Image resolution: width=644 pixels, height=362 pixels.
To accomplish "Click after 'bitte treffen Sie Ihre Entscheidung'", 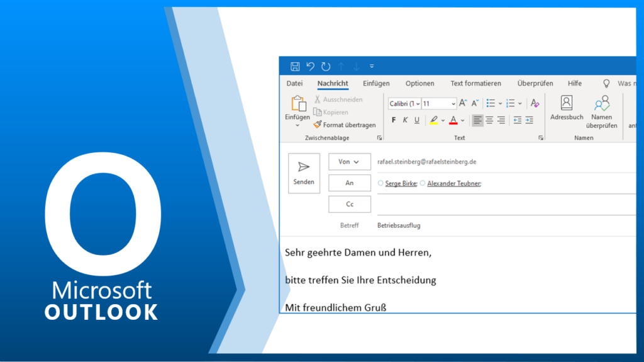I will point(438,280).
